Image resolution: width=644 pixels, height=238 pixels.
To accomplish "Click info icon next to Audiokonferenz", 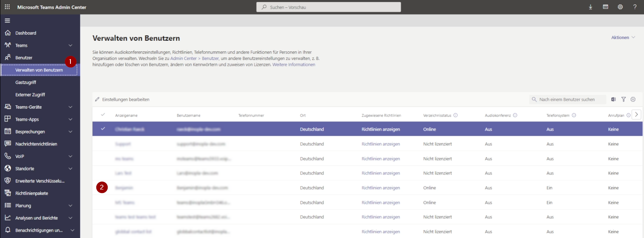I will [515, 115].
